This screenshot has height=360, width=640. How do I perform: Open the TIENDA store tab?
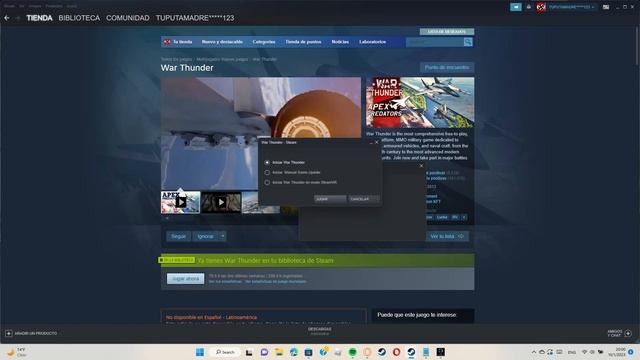(39, 18)
